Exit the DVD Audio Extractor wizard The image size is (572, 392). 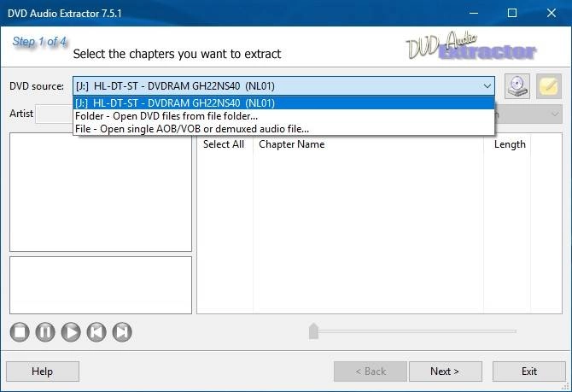pyautogui.click(x=529, y=372)
